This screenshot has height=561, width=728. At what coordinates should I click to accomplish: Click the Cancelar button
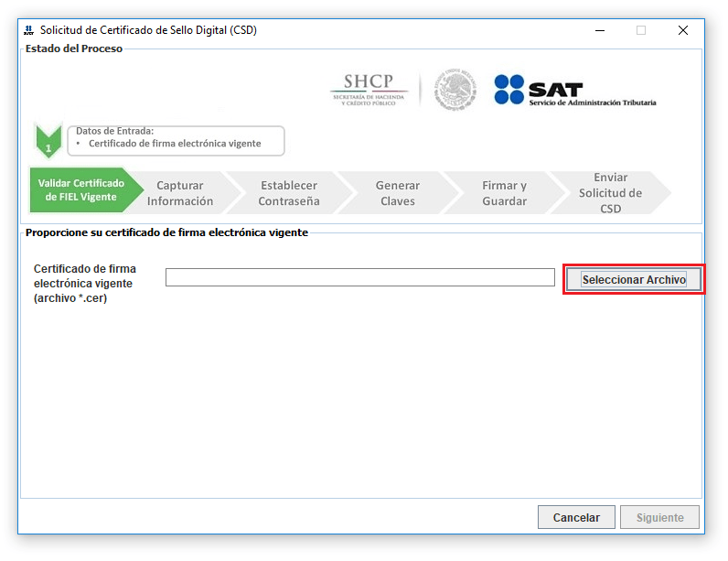click(x=576, y=517)
